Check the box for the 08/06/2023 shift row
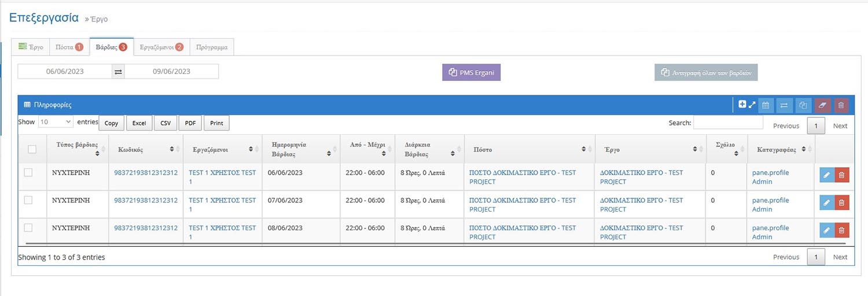 [28, 228]
